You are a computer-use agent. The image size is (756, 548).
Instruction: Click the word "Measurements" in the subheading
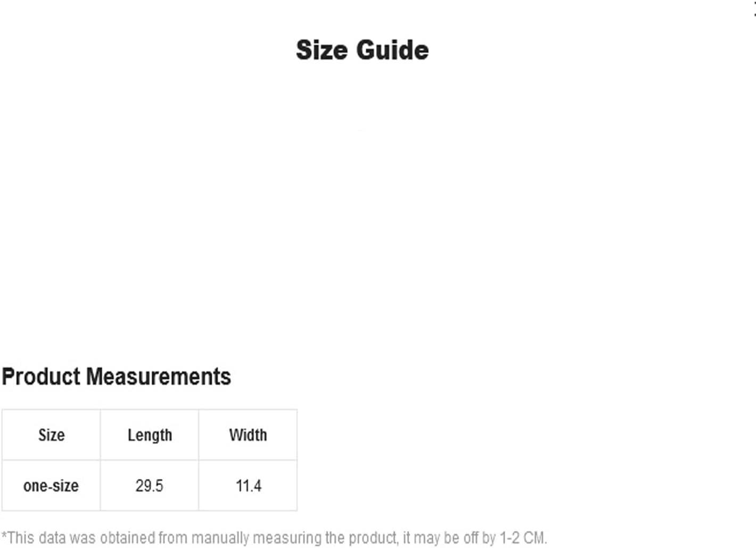click(159, 377)
